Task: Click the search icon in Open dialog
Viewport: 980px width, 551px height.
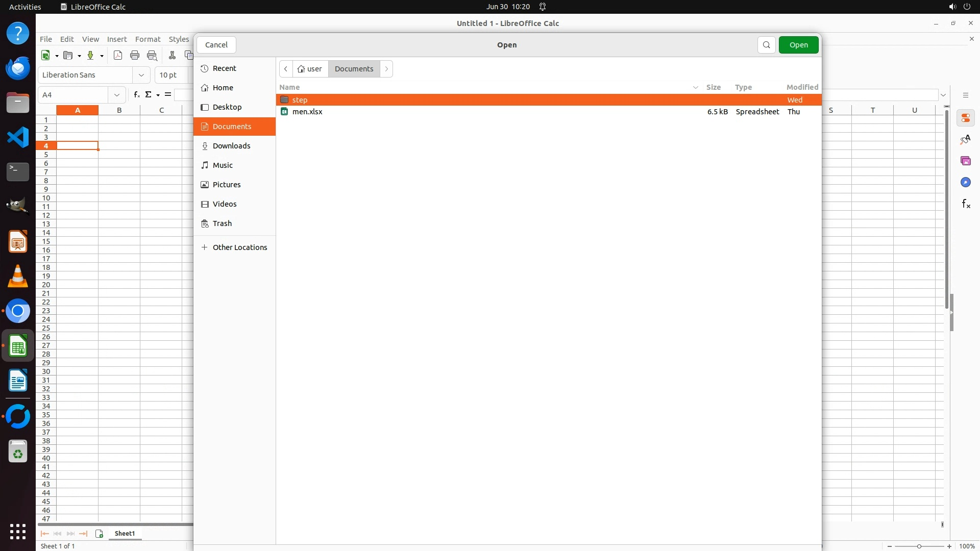Action: coord(766,45)
